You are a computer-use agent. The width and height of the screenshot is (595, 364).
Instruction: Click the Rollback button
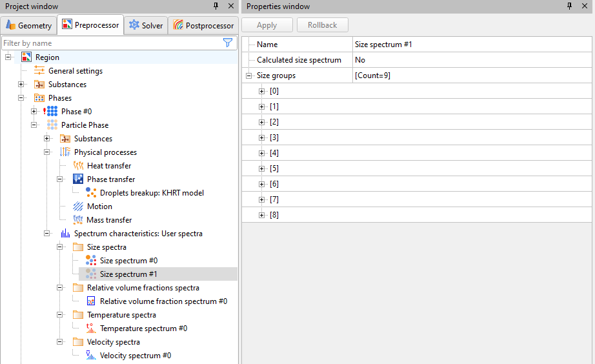click(x=323, y=25)
